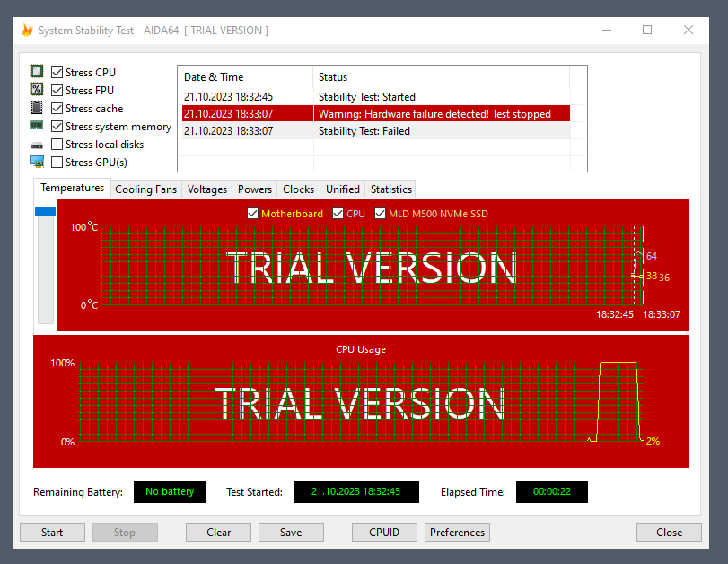This screenshot has height=564, width=728.
Task: Click the Start button
Action: 52,533
